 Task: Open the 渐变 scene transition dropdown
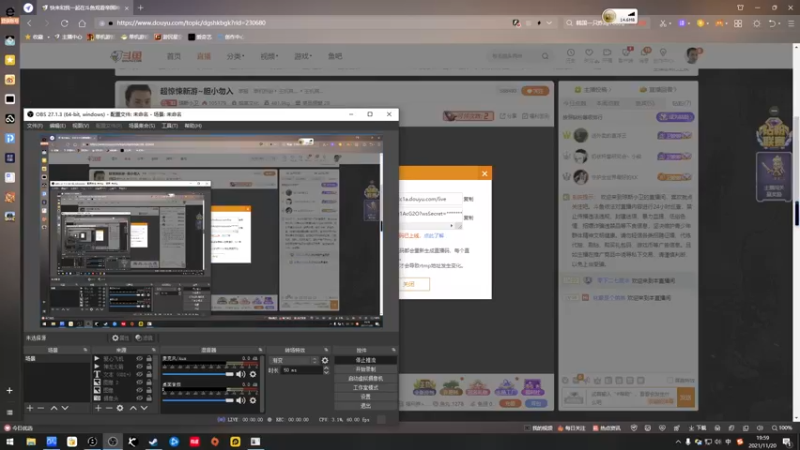pyautogui.click(x=294, y=360)
